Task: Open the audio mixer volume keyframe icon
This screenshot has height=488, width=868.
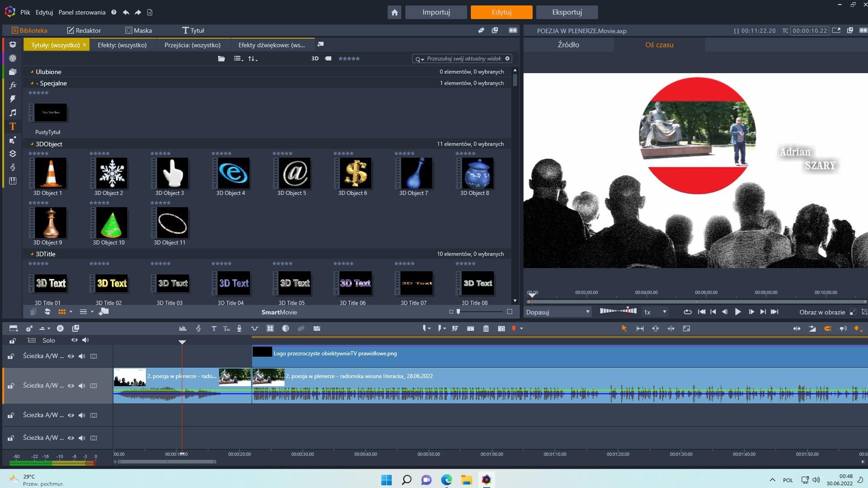Action: pyautogui.click(x=183, y=329)
